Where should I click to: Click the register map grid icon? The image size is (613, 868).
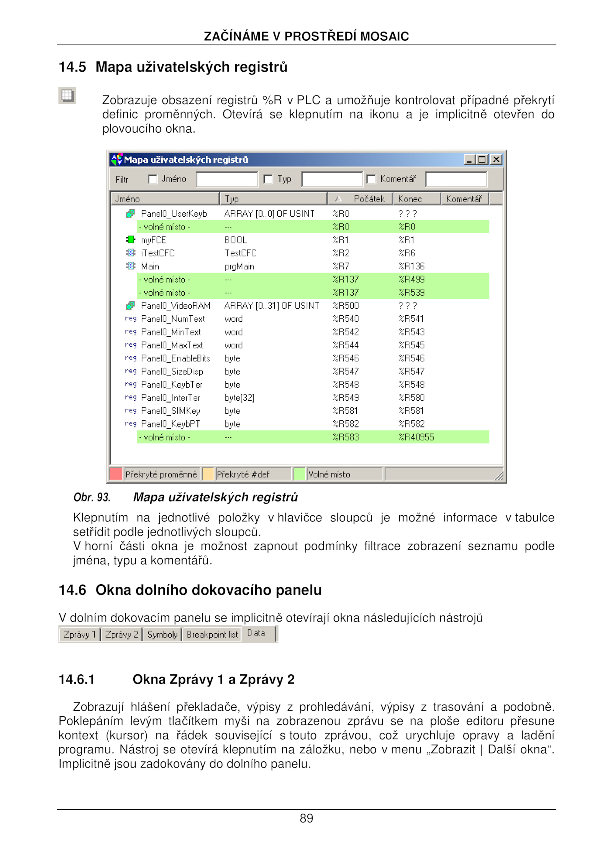67,95
